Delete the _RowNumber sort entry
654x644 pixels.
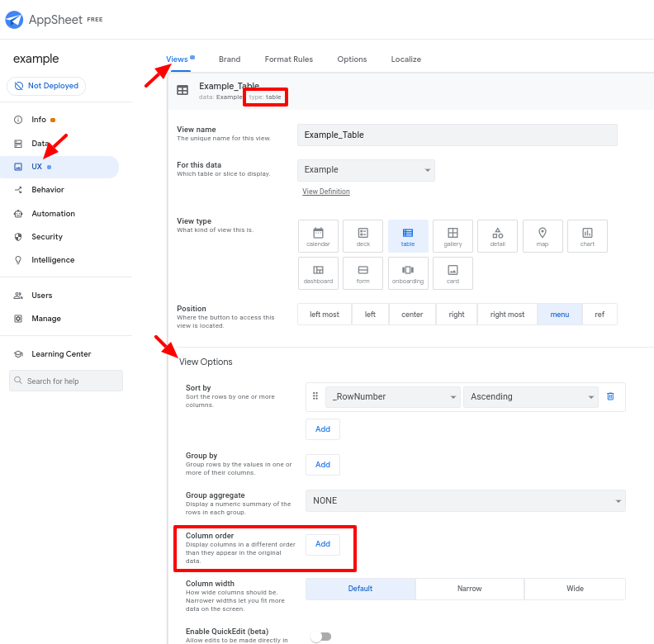(x=610, y=396)
